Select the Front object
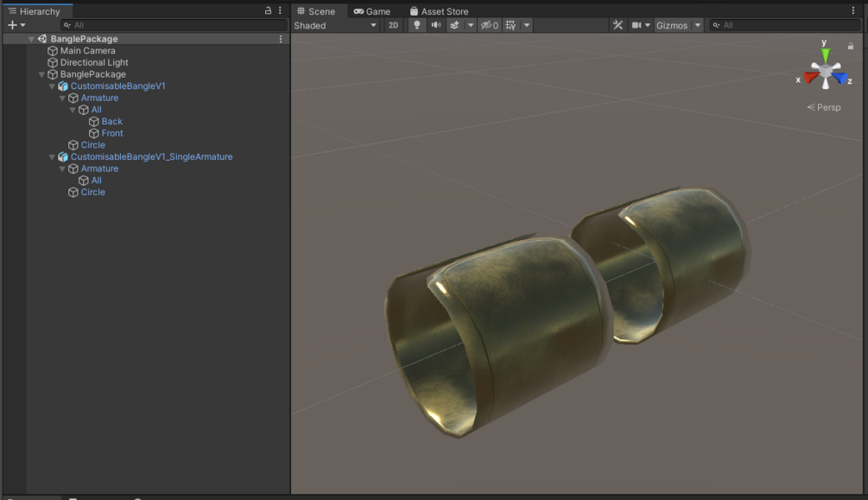Screen dimensions: 868x500 click(112, 133)
